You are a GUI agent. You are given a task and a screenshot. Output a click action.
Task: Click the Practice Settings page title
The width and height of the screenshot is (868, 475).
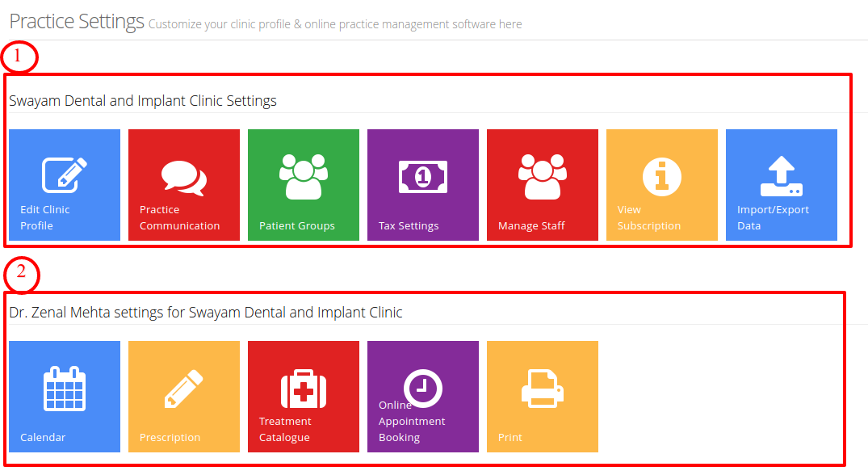pyautogui.click(x=77, y=22)
